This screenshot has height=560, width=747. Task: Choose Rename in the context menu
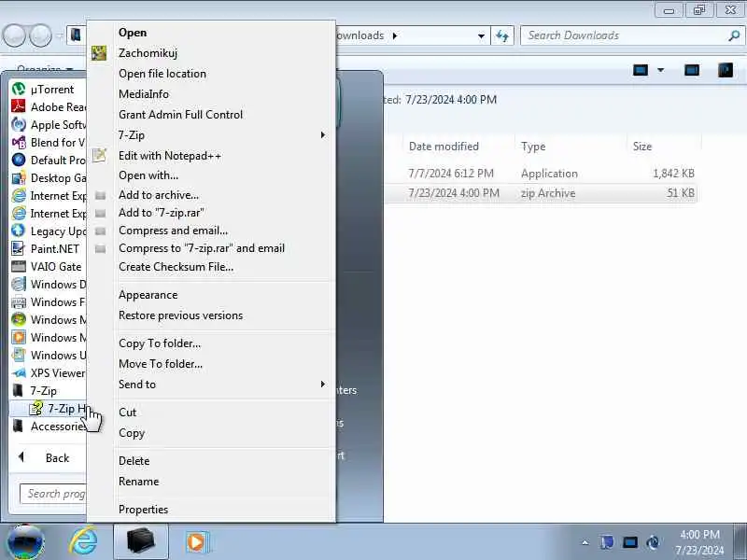[138, 482]
